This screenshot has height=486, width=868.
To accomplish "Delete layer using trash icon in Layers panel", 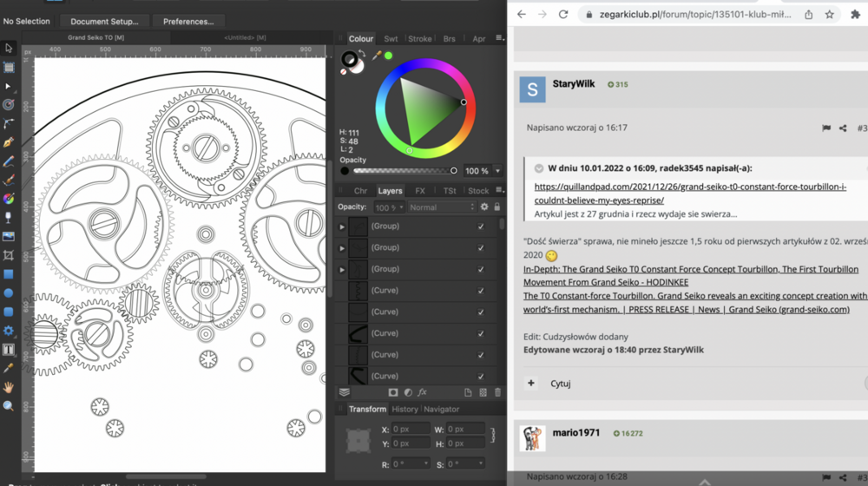I will pos(498,393).
